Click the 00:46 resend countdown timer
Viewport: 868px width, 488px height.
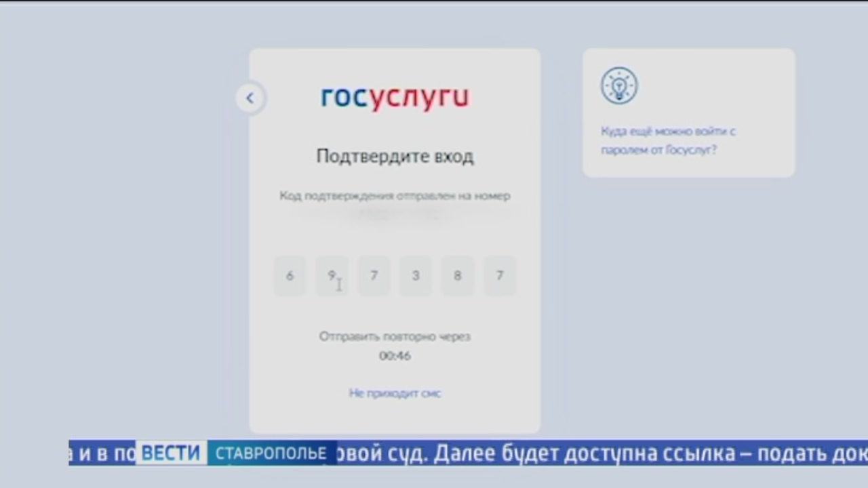395,356
